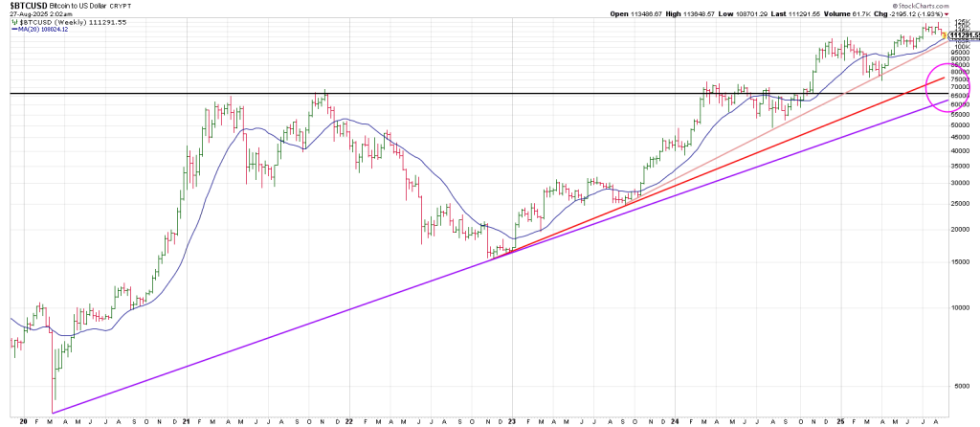Click the $BTCUSD ticker symbol title
The width and height of the screenshot is (980, 427).
coord(30,6)
